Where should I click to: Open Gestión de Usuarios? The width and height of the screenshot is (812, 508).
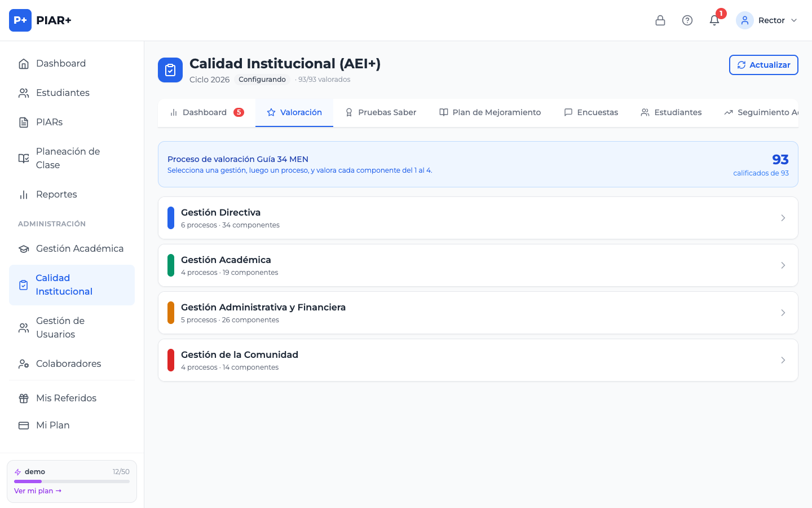[72, 328]
